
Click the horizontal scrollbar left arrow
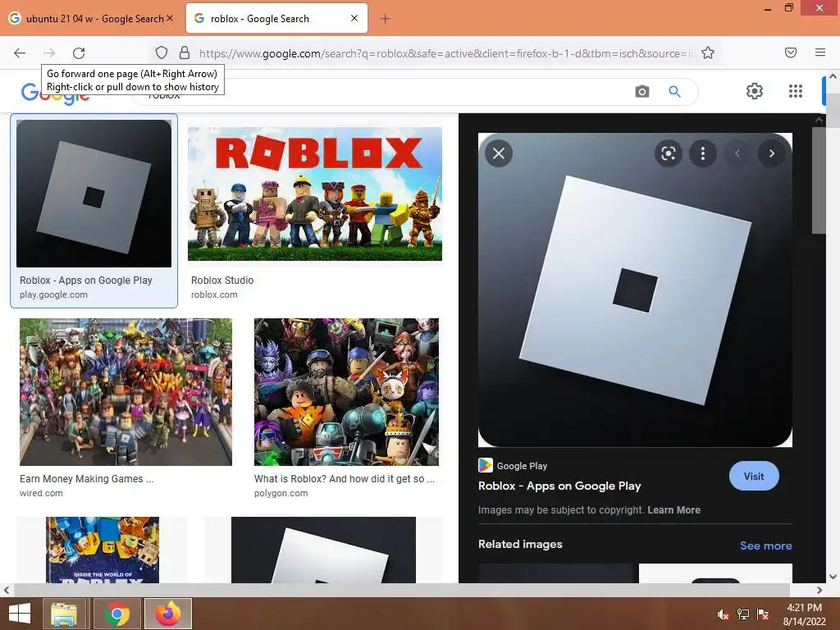pyautogui.click(x=6, y=590)
